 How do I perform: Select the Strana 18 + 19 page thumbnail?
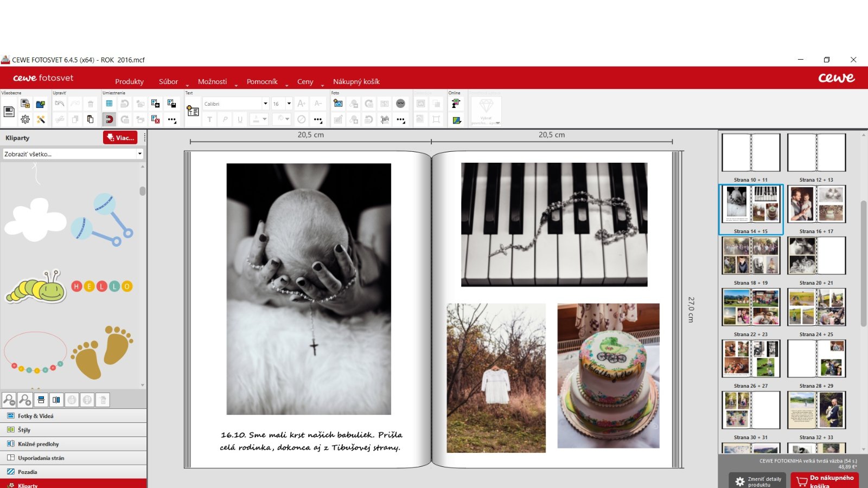pos(751,255)
